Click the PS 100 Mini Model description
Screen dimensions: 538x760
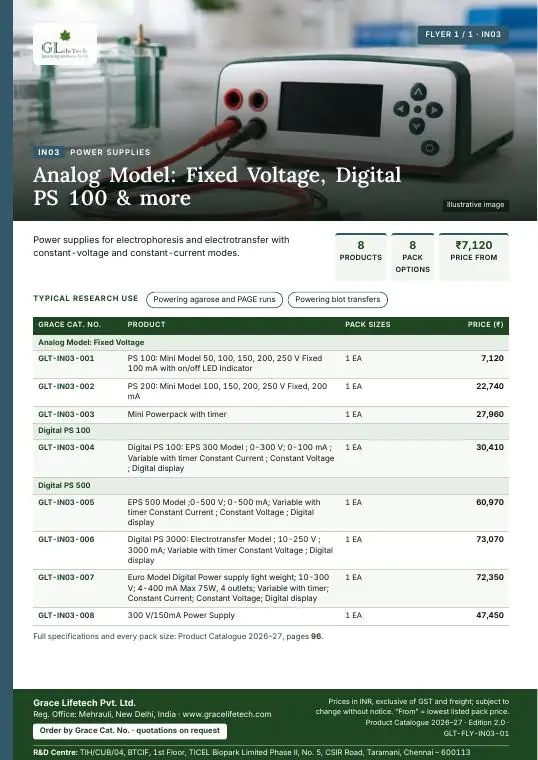pyautogui.click(x=225, y=363)
